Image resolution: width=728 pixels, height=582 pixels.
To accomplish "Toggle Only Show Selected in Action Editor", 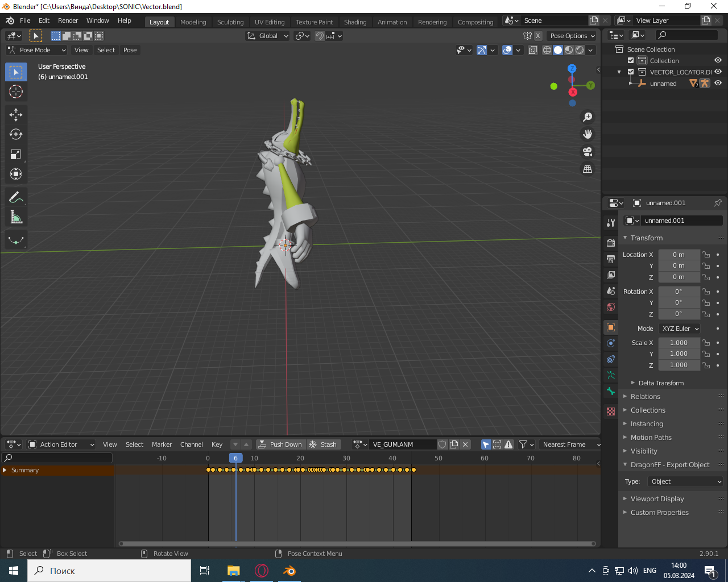I will point(486,444).
